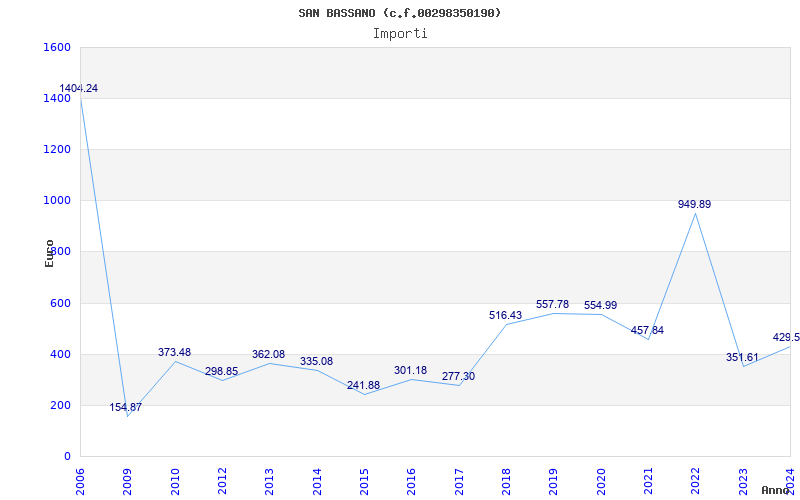The width and height of the screenshot is (800, 500).
Task: Click the 516.43 data label
Action: click(x=506, y=315)
